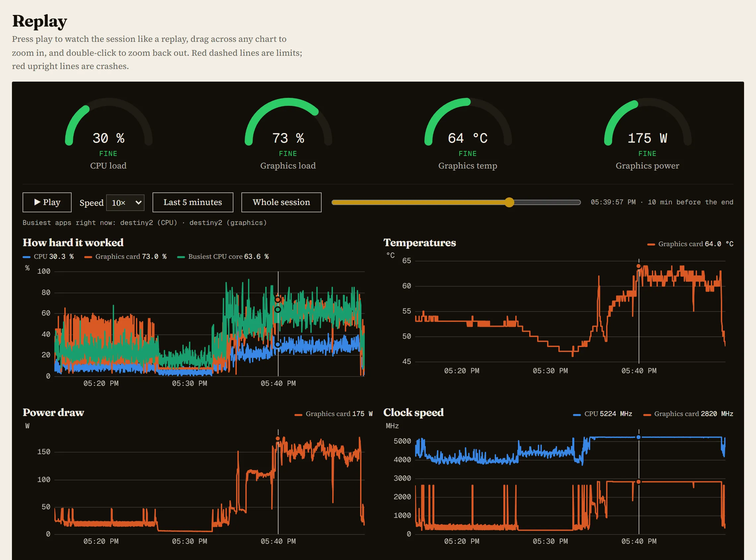Click the Replay page title
756x560 pixels.
tap(40, 21)
